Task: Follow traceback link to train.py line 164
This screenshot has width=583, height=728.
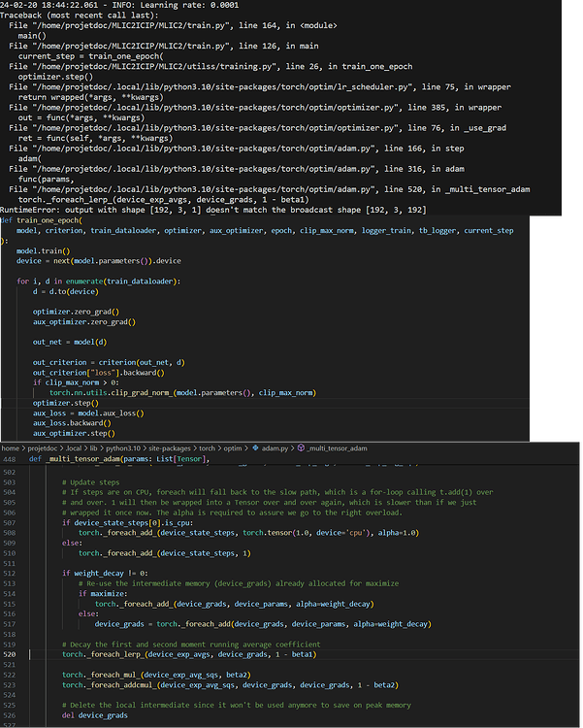Action: point(173,25)
